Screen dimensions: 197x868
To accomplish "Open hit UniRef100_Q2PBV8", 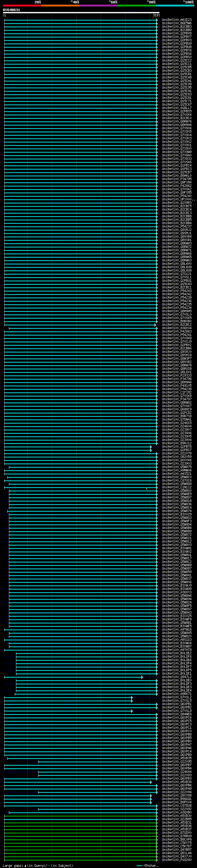I will 176,33.
